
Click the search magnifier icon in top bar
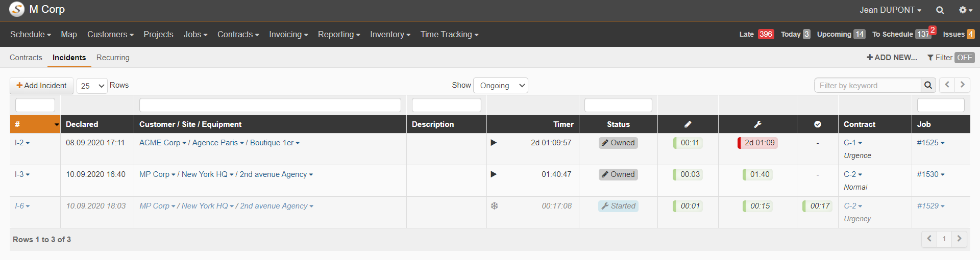(x=940, y=10)
